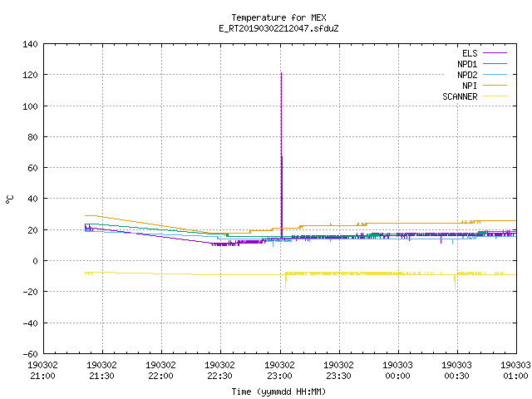This screenshot has height=399, width=532.
Task: Click the °C axis unit label
Action: coord(9,199)
